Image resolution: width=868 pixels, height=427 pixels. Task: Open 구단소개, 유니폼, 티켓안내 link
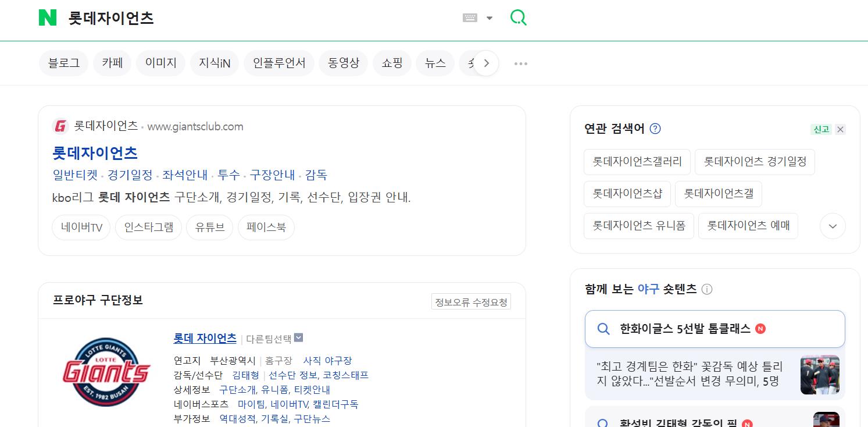274,390
